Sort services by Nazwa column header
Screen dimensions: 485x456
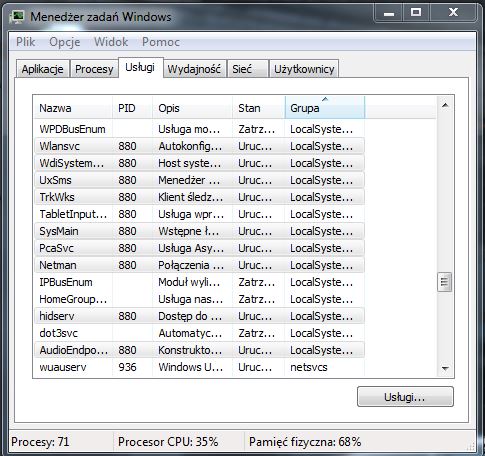(x=73, y=108)
